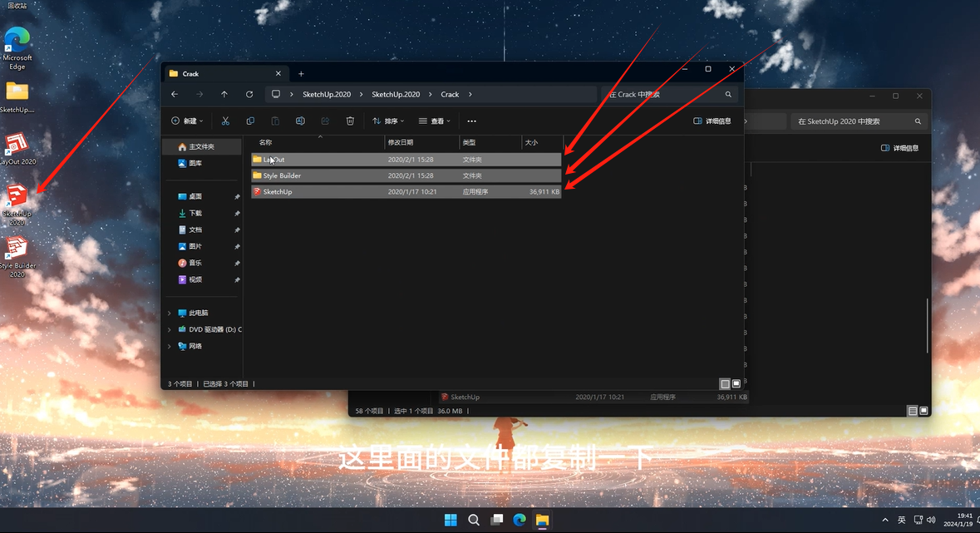Go back with the left arrow
The height and width of the screenshot is (533, 980).
click(175, 95)
